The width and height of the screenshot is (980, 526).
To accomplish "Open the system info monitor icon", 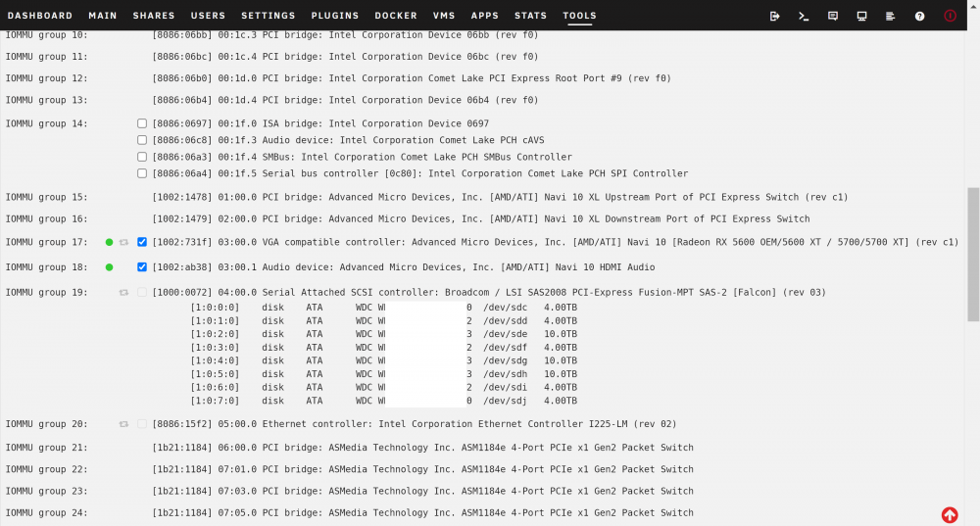I will coord(861,17).
